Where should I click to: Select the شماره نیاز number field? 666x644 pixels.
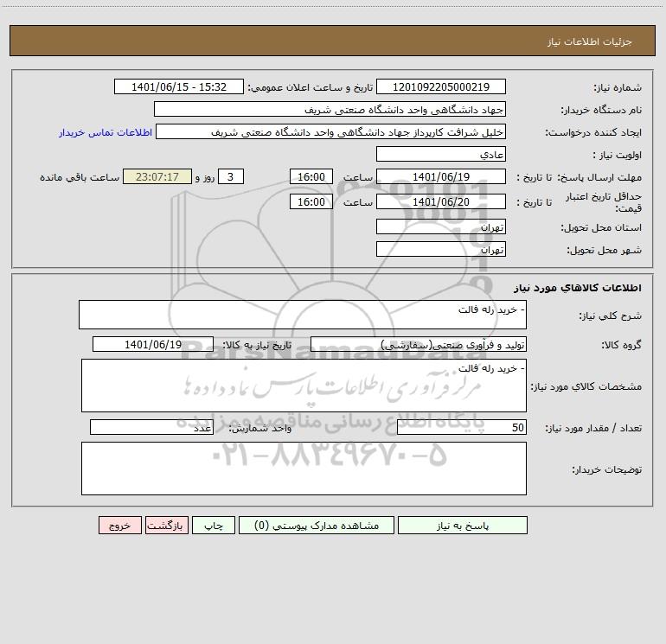coord(441,86)
